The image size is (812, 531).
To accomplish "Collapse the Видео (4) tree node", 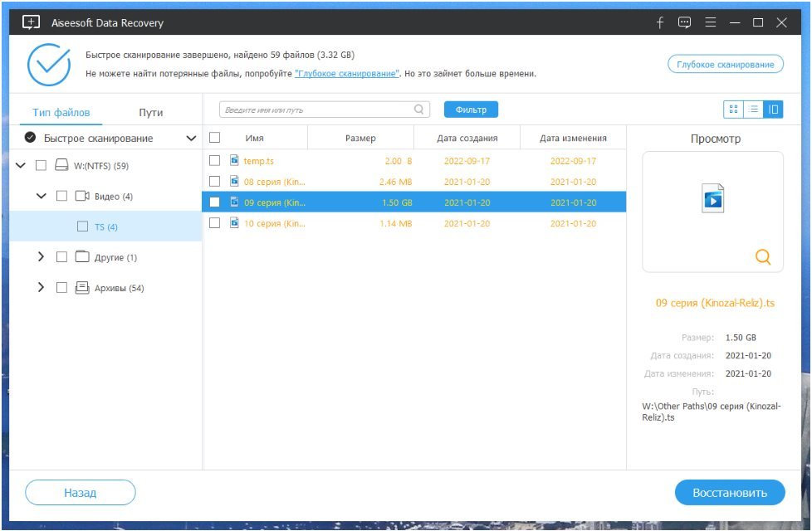I will click(41, 197).
